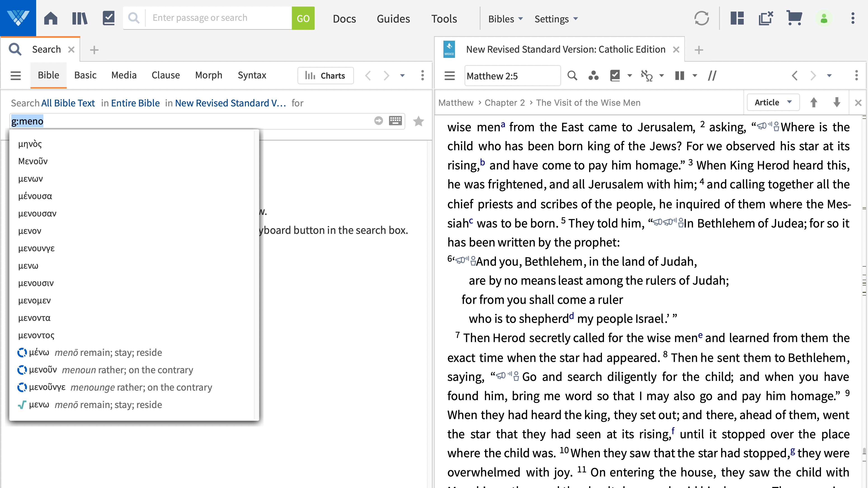868x488 pixels.
Task: Expand the Settings dropdown
Action: coord(556,19)
